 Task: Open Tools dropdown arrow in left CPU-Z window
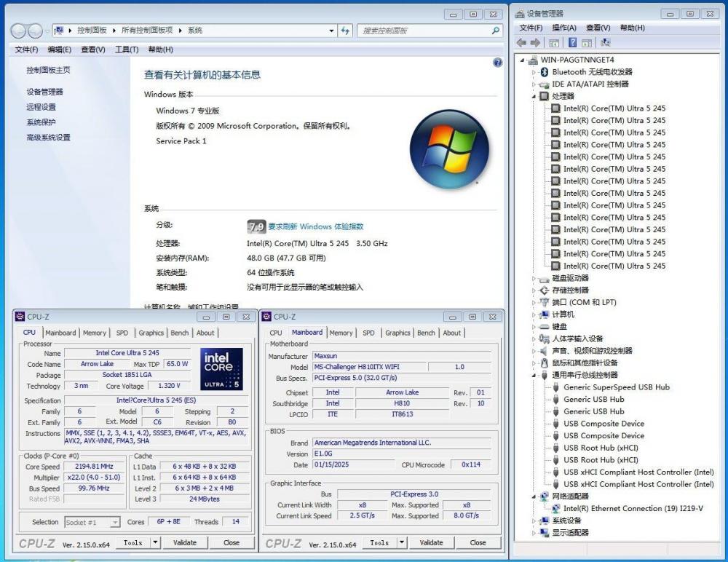click(x=155, y=542)
